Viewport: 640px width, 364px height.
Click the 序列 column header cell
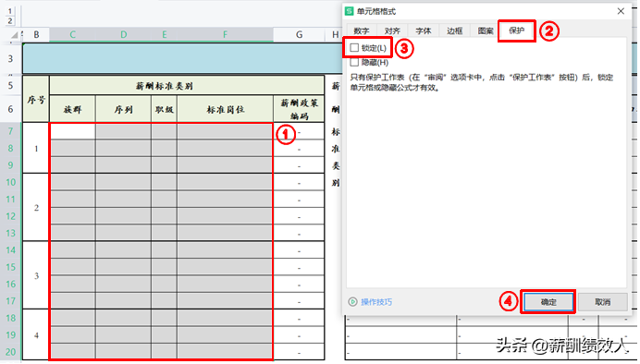coord(123,109)
